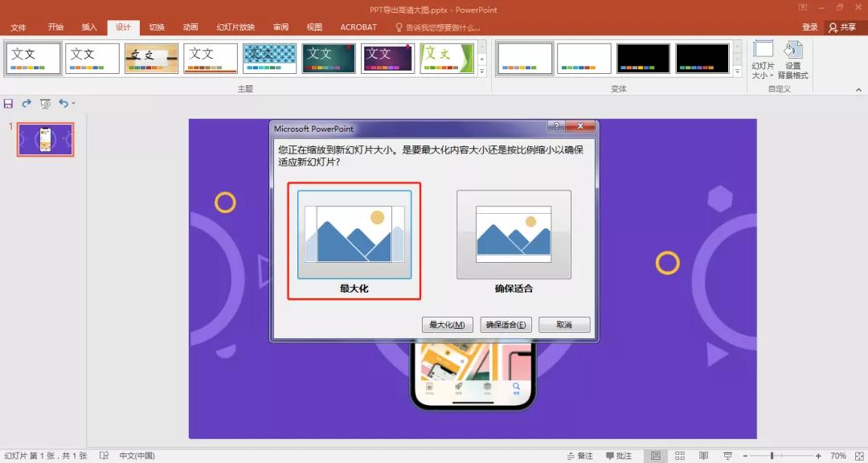Screen dimensions: 868x463
Task: Start slideshow from the status bar icon
Action: [726, 456]
